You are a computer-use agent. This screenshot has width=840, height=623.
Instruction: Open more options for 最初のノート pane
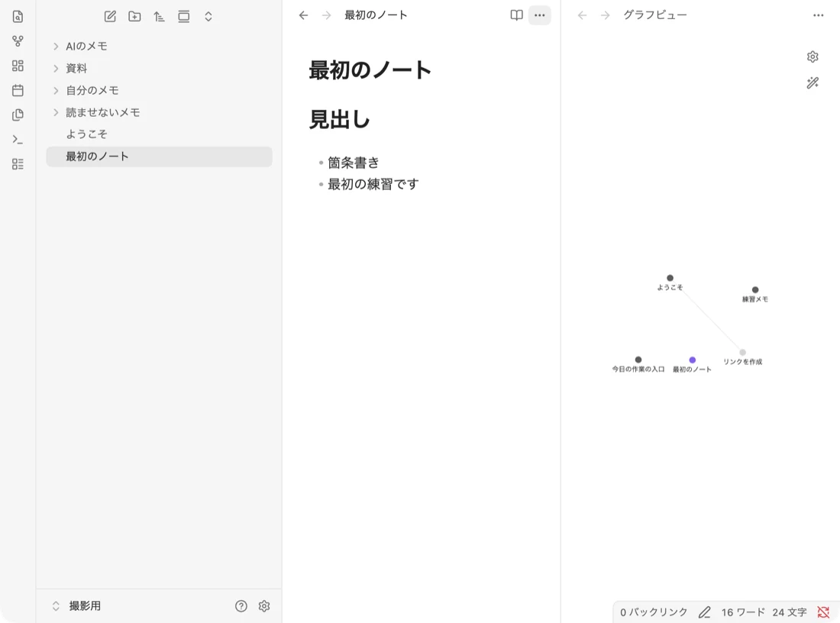(x=539, y=15)
